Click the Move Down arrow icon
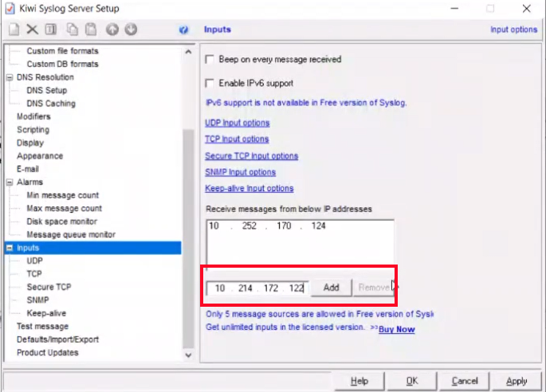This screenshot has height=392, width=546. coord(131,29)
